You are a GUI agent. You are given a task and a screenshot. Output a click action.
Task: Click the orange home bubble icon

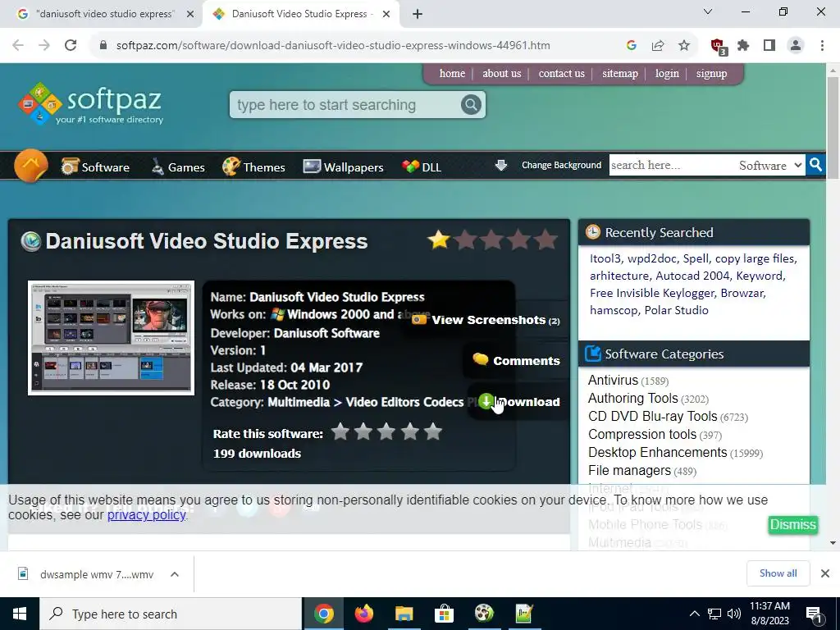tap(31, 166)
